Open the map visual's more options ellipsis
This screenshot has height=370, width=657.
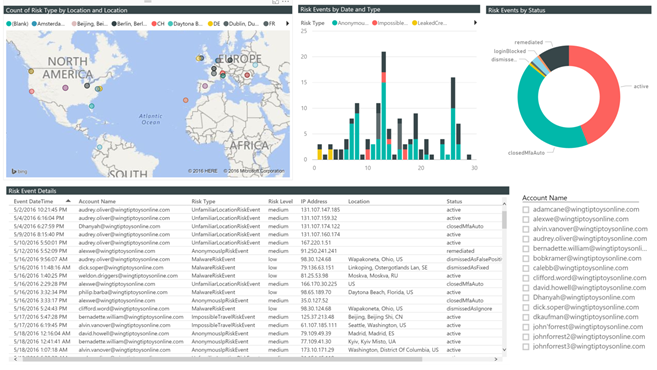pyautogui.click(x=285, y=2)
